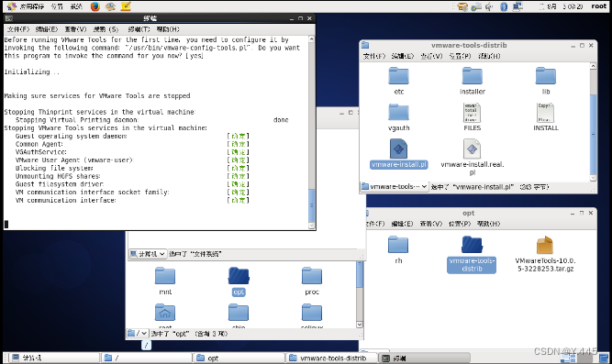Open the software update tray icon

tap(462, 6)
